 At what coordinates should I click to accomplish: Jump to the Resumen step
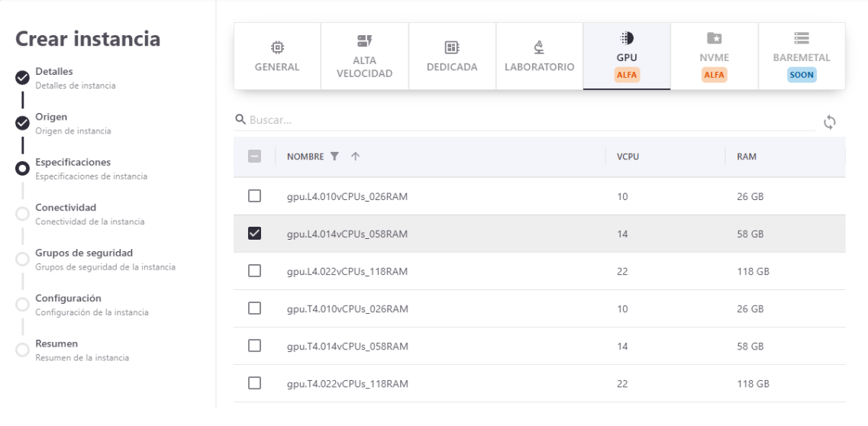tap(56, 344)
